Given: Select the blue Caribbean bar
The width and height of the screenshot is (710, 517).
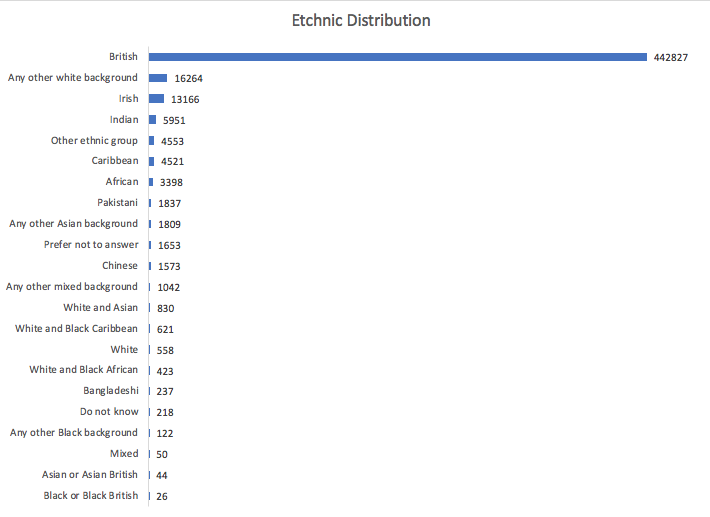Looking at the screenshot, I should pos(152,161).
